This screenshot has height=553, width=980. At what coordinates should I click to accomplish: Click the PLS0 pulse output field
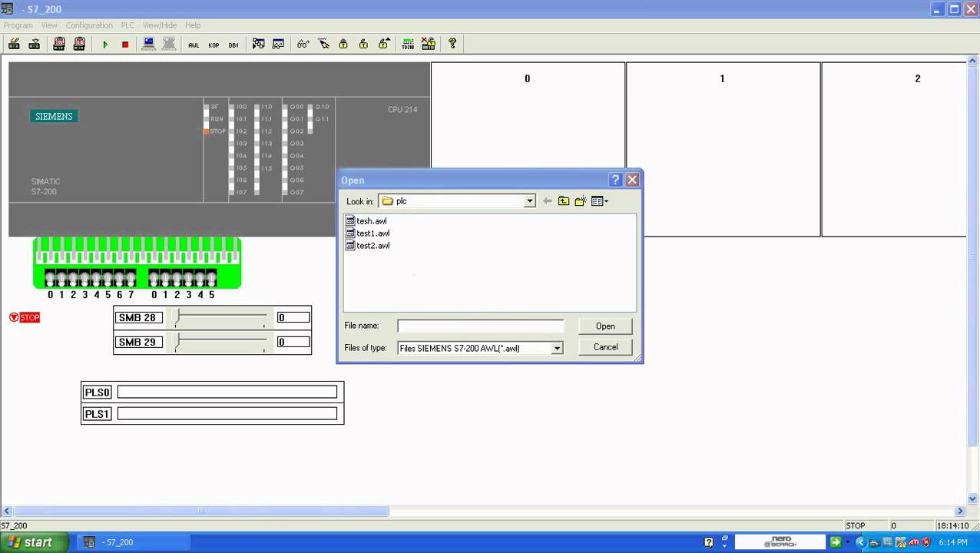(227, 392)
